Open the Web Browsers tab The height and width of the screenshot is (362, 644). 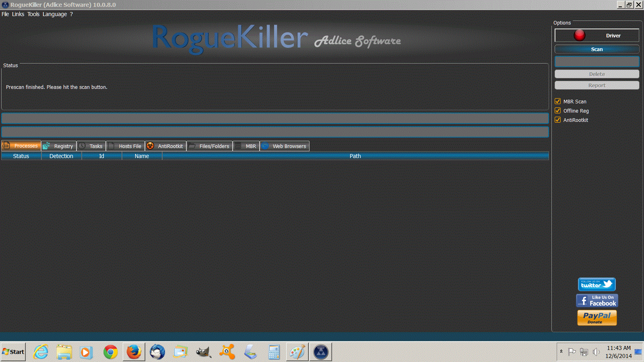tap(285, 146)
